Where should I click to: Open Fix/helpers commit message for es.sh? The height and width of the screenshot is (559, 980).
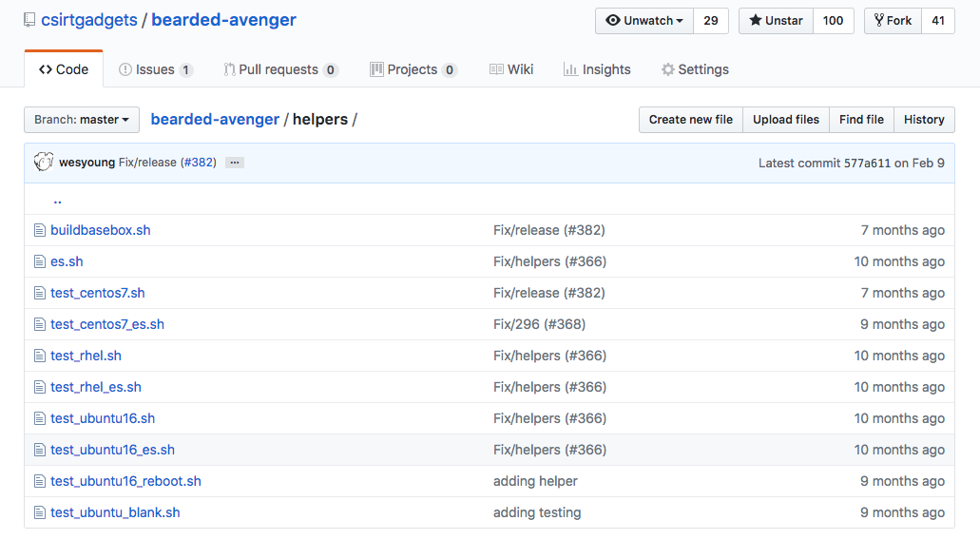coord(549,261)
